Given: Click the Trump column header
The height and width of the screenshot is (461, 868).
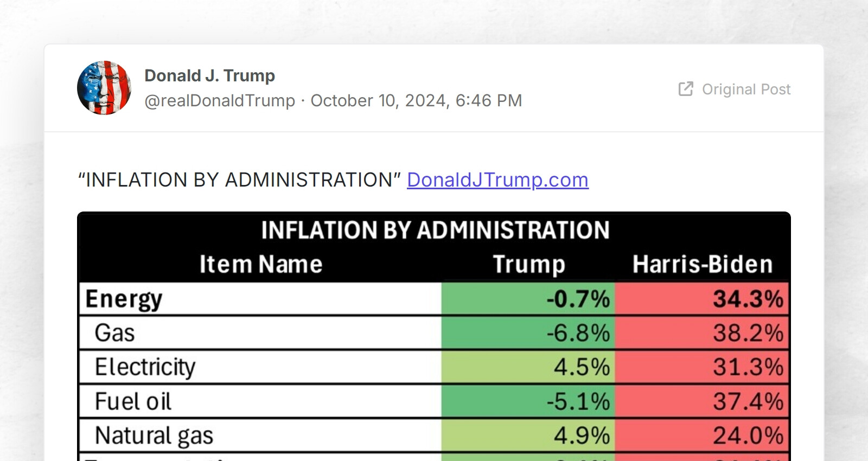Looking at the screenshot, I should pos(529,265).
